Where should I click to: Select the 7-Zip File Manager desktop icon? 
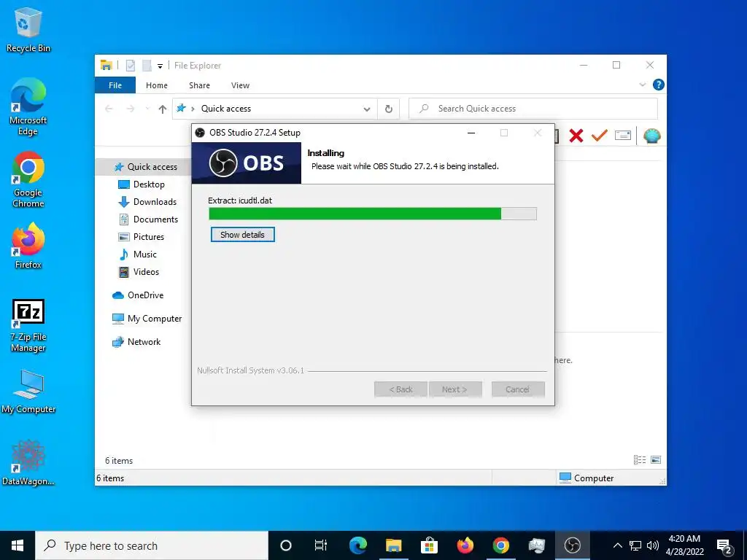tap(28, 326)
